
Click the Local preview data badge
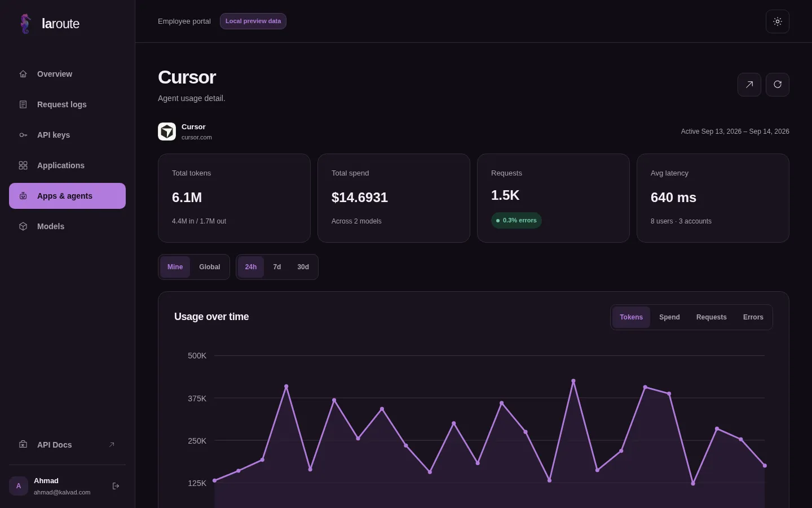pyautogui.click(x=253, y=21)
